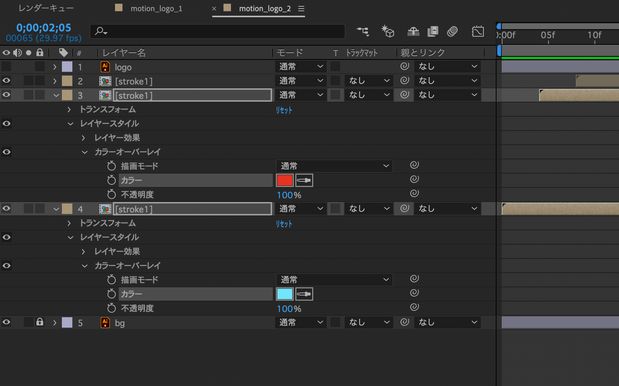The height and width of the screenshot is (386, 619).
Task: Expand the logo layer twirl arrow
Action: click(54, 67)
